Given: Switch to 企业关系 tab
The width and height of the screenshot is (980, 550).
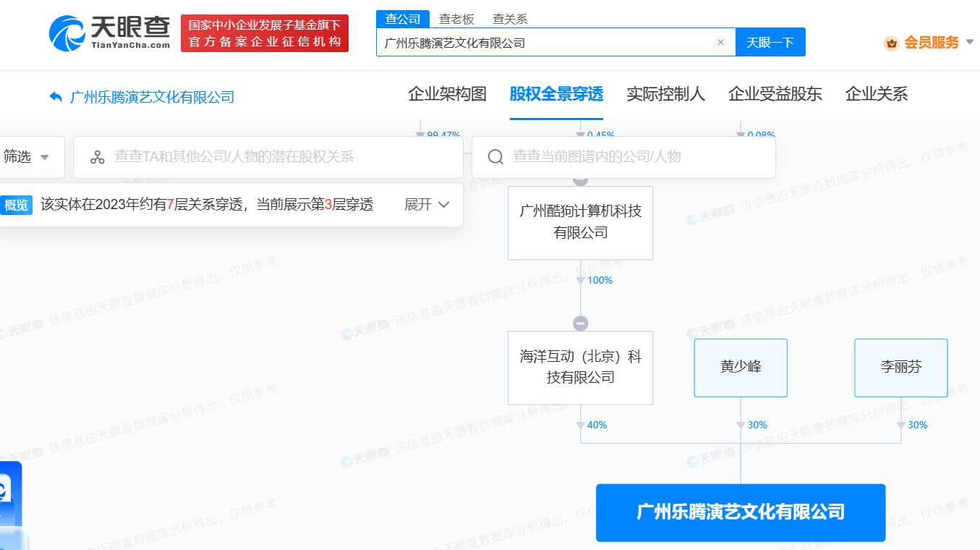Looking at the screenshot, I should (x=876, y=94).
